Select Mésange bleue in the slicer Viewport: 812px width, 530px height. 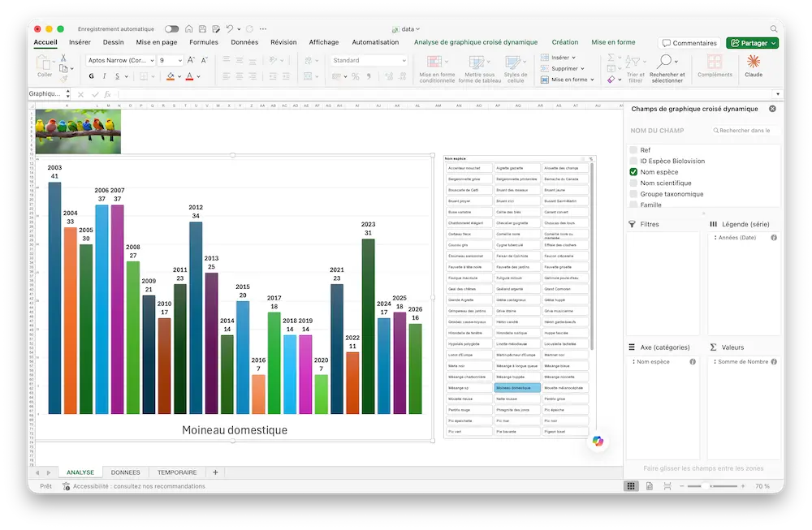pyautogui.click(x=565, y=365)
